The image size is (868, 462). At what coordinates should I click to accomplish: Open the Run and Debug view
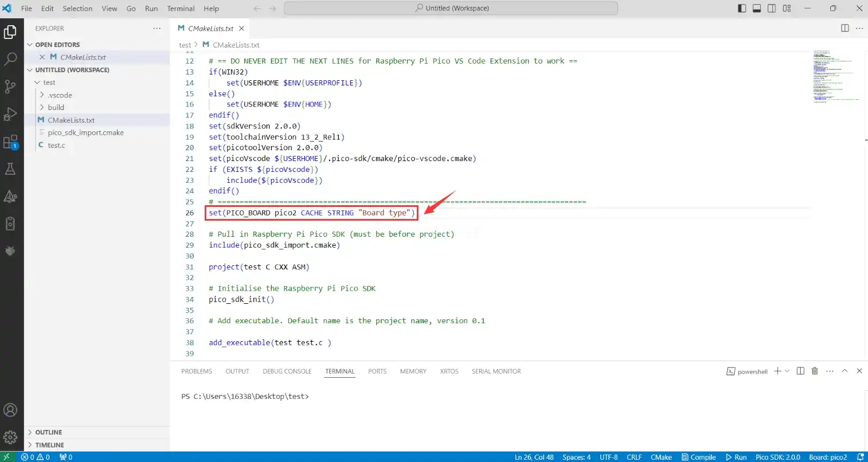click(x=10, y=113)
